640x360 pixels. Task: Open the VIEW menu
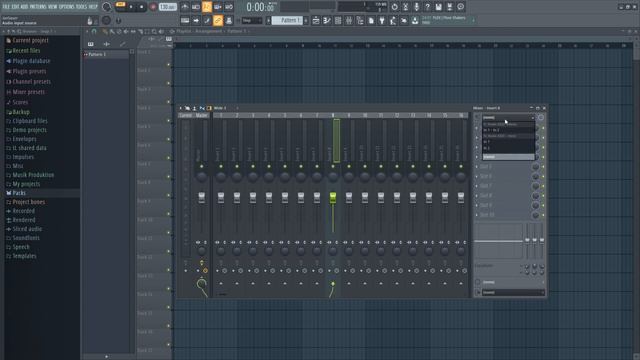point(53,7)
